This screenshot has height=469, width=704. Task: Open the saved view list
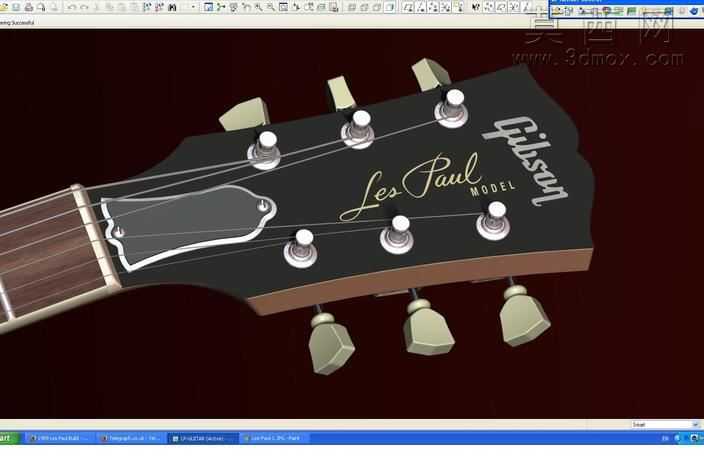pos(308,7)
